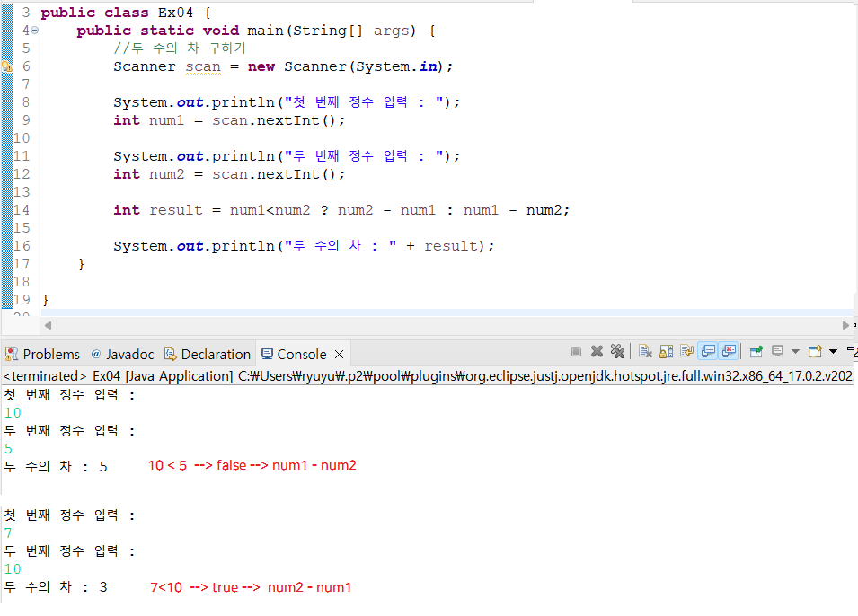The width and height of the screenshot is (858, 616).
Task: Click the Javadoc @ icon
Action: click(96, 354)
